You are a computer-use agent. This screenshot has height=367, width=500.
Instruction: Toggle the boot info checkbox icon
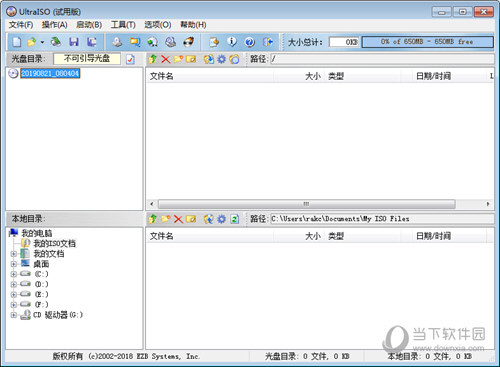pos(130,59)
